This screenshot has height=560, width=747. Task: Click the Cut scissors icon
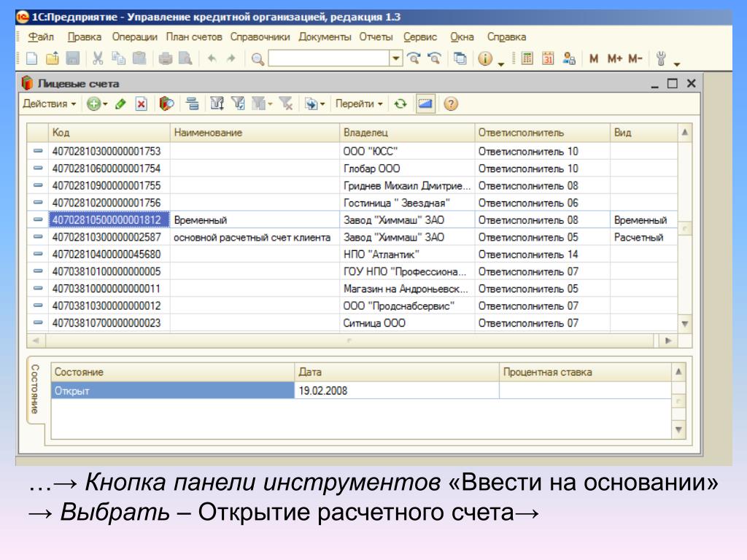98,58
